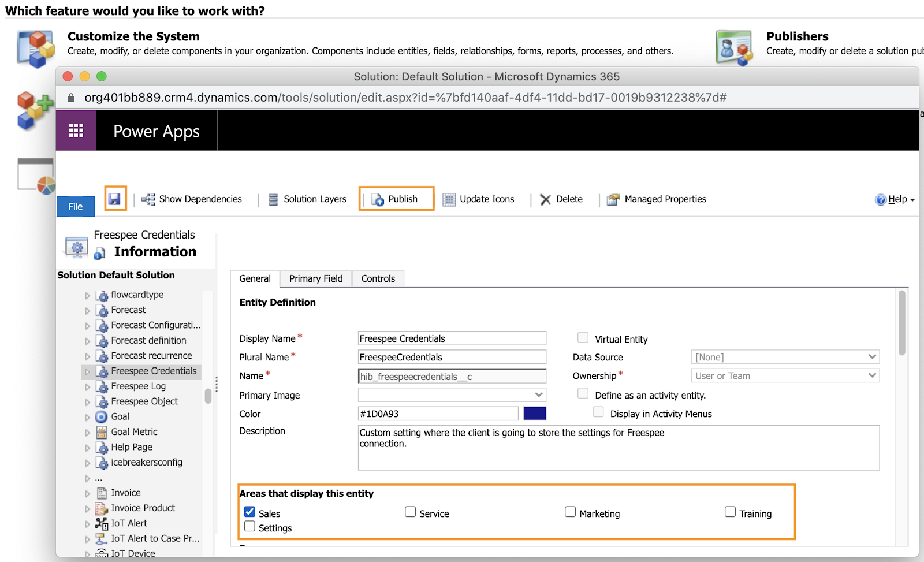Click the blue Help question mark icon
The height and width of the screenshot is (562, 924).
(x=881, y=199)
